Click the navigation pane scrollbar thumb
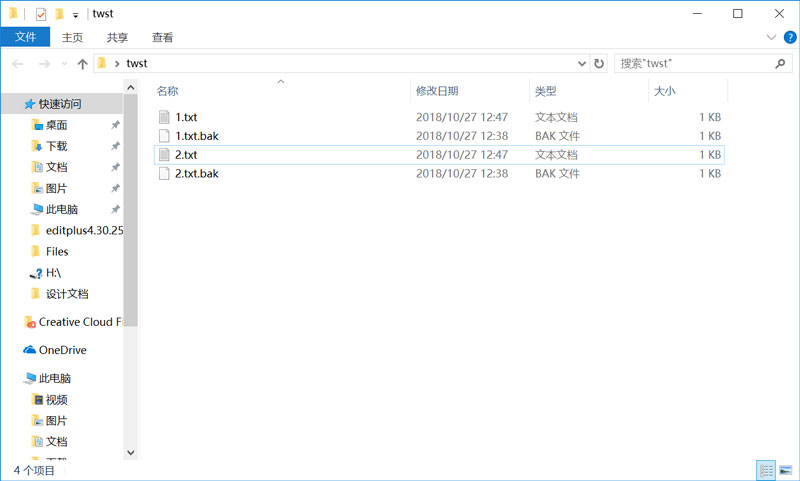This screenshot has height=481, width=800. 131,210
